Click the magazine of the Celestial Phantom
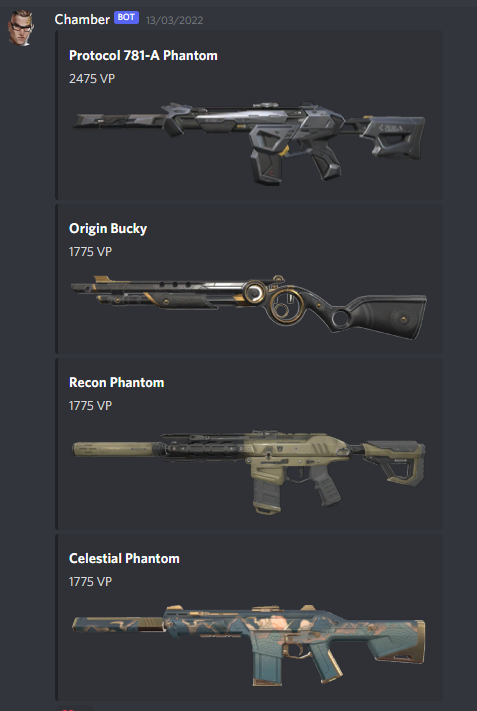477x711 pixels. 268,666
